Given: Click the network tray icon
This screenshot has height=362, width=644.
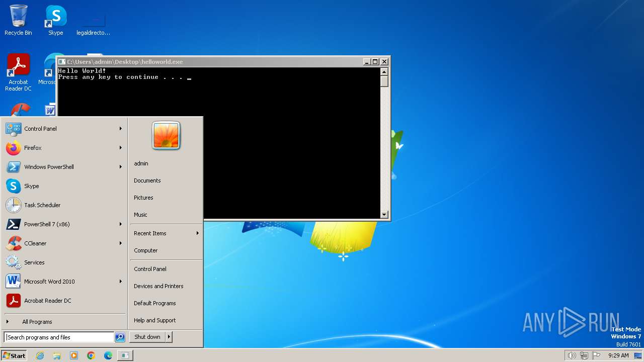Looking at the screenshot, I should 584,355.
